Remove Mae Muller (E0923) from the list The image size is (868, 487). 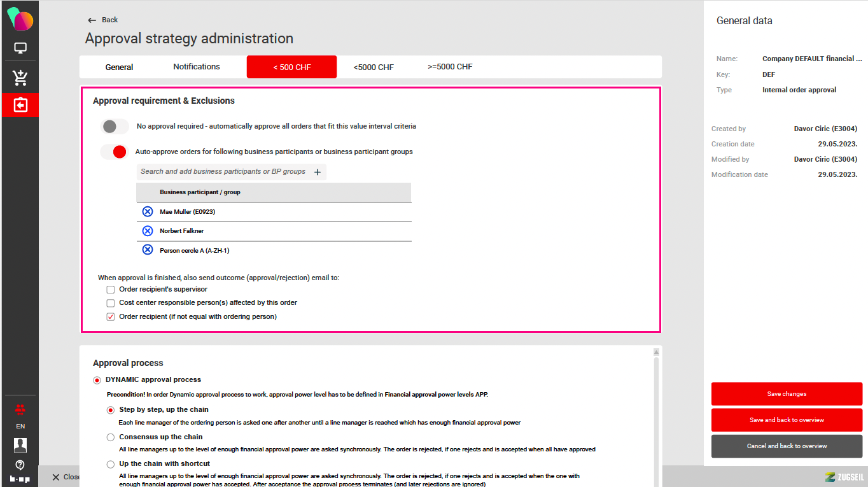[x=148, y=211]
